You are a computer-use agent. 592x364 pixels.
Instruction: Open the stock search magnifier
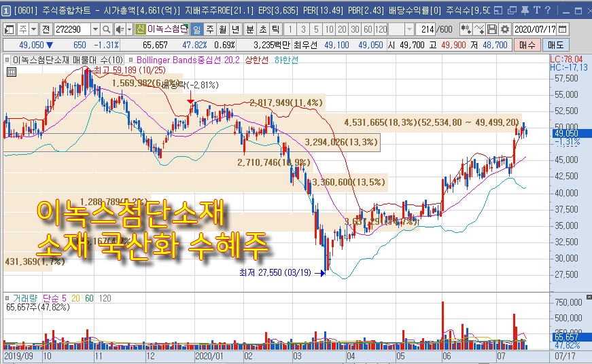(x=107, y=29)
